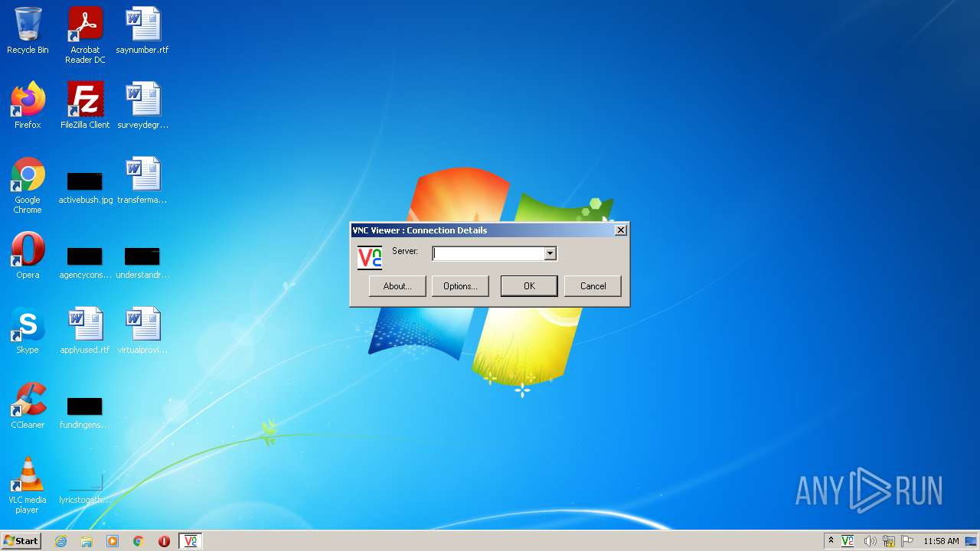This screenshot has width=980, height=551.
Task: Open the Recycle Bin desktop icon
Action: click(28, 31)
